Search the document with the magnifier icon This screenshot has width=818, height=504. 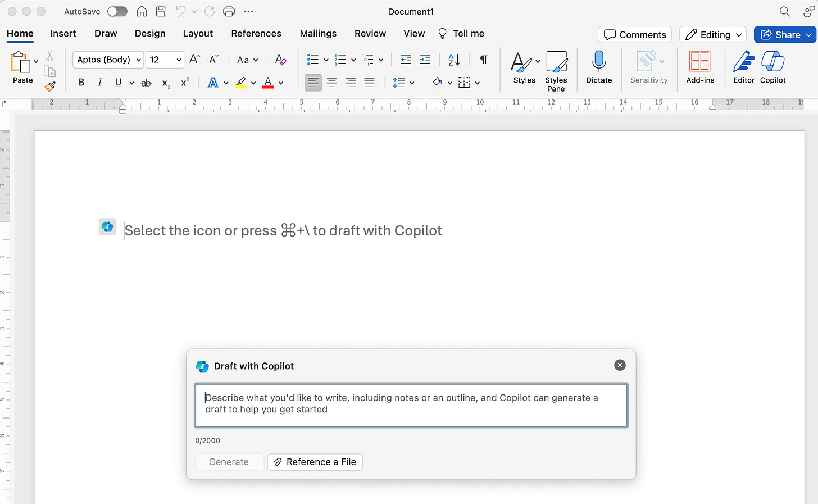point(785,11)
